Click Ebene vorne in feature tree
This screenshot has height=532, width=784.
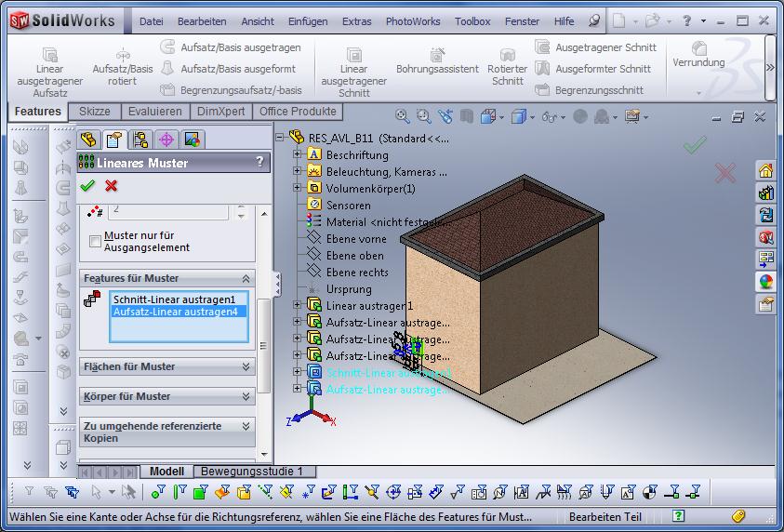pyautogui.click(x=356, y=239)
